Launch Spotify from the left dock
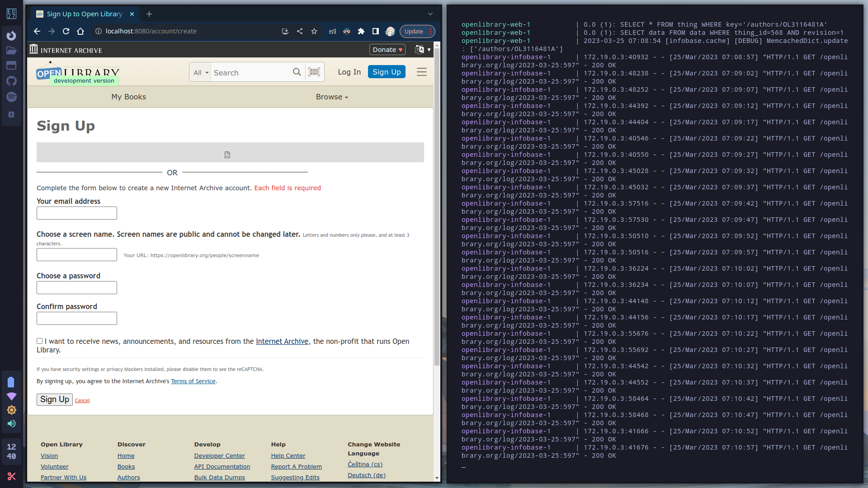The image size is (868, 488). coord(11,97)
